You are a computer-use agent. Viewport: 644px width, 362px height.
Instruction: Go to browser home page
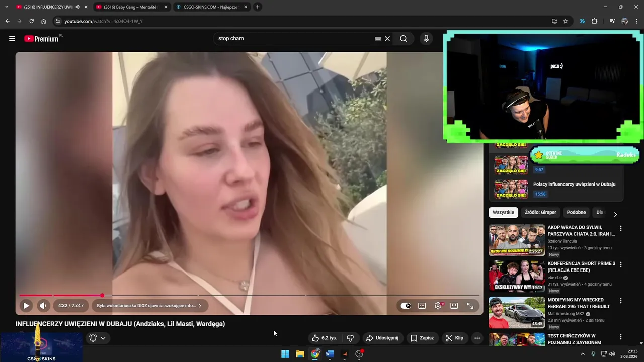[x=44, y=21]
